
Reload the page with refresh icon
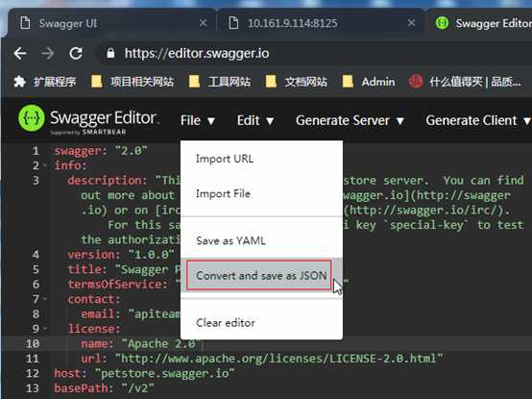tap(76, 53)
